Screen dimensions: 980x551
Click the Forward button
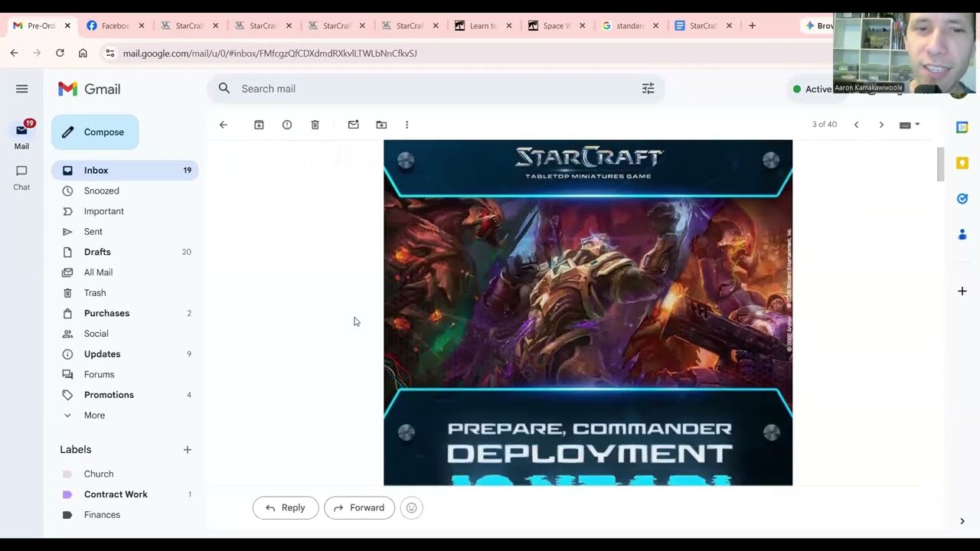359,507
